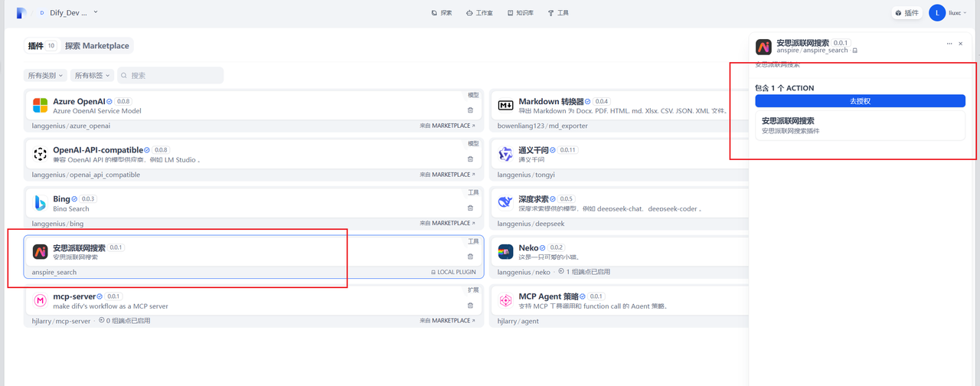980x386 pixels.
Task: Close the 安思派联网搜索 detail panel
Action: tap(961, 44)
